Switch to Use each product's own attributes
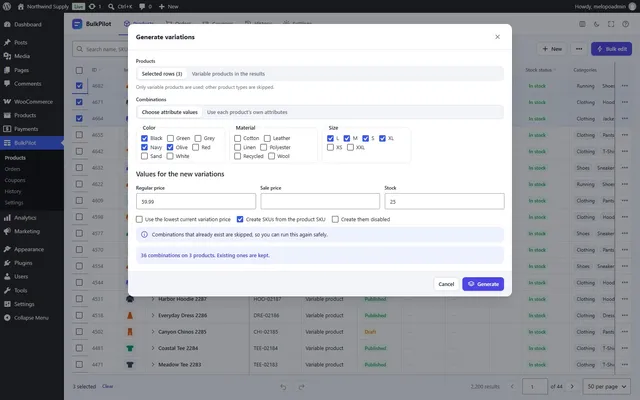Image resolution: width=640 pixels, height=400 pixels. tap(247, 112)
